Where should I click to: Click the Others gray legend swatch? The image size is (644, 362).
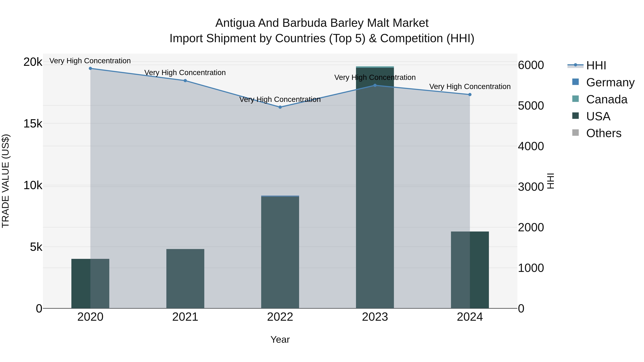click(575, 133)
